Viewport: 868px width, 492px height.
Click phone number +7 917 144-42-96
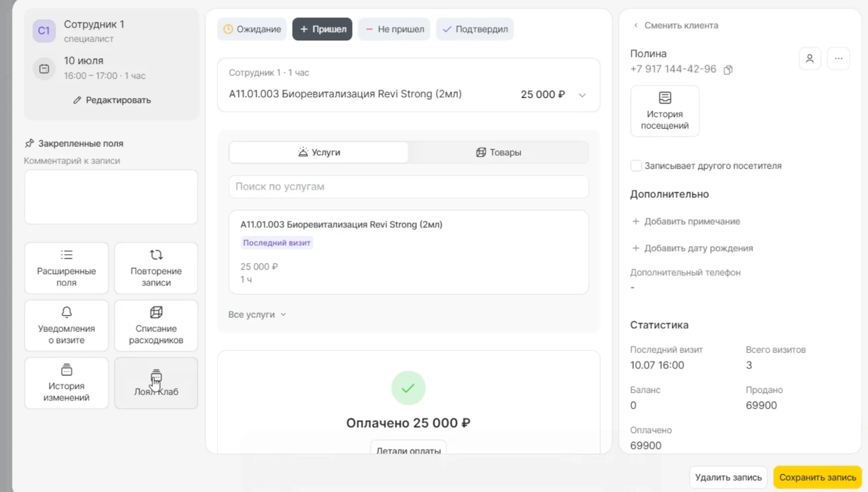coord(673,69)
